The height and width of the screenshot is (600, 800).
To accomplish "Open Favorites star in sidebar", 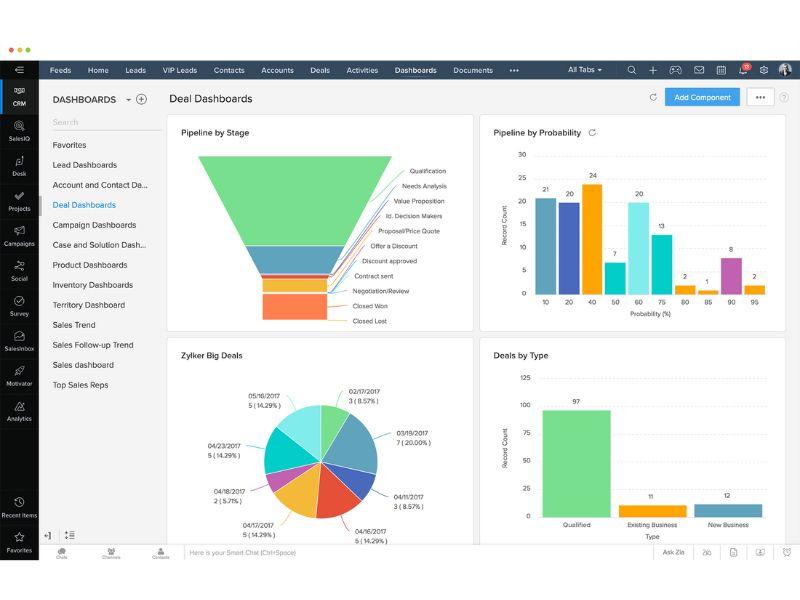I will tap(19, 542).
